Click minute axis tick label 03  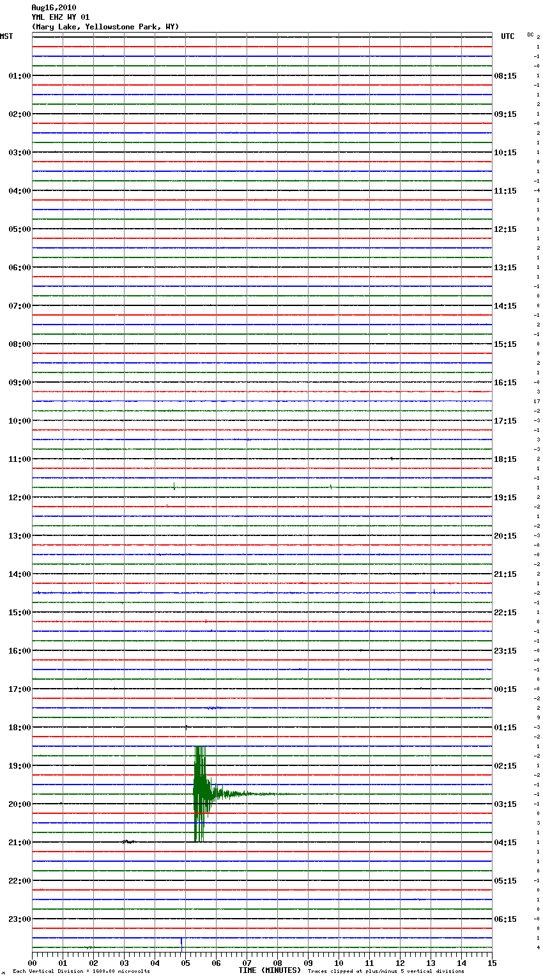point(124,963)
